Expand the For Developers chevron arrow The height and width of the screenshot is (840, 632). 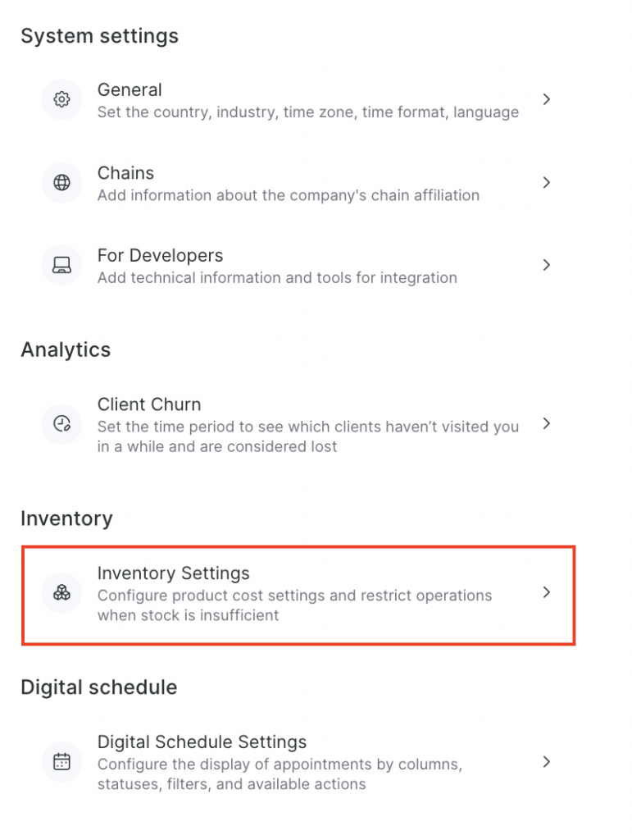(547, 265)
